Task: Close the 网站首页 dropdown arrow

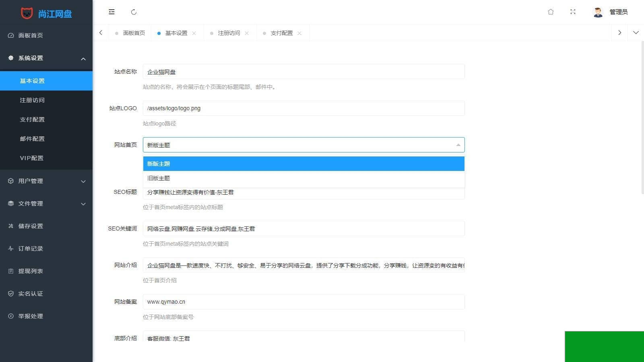Action: (458, 145)
